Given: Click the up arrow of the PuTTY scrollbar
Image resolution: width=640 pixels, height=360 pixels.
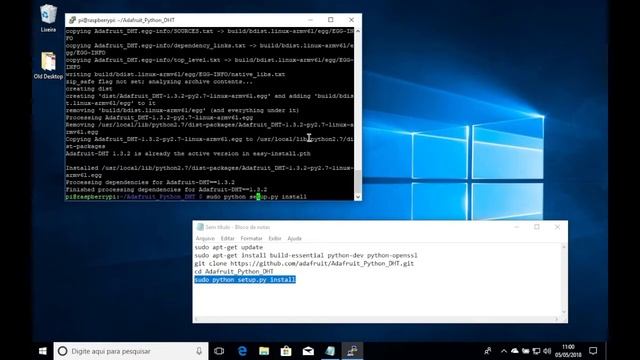Looking at the screenshot, I should click(358, 31).
